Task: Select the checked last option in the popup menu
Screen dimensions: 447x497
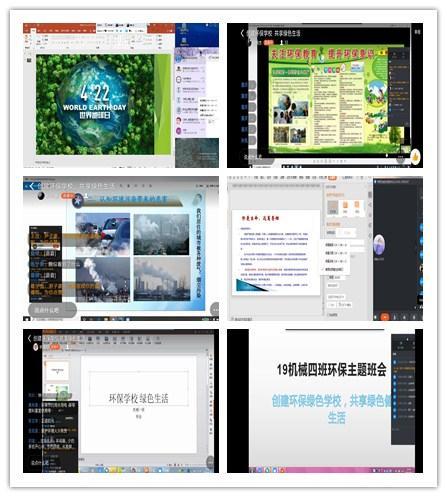Action: pos(334,269)
